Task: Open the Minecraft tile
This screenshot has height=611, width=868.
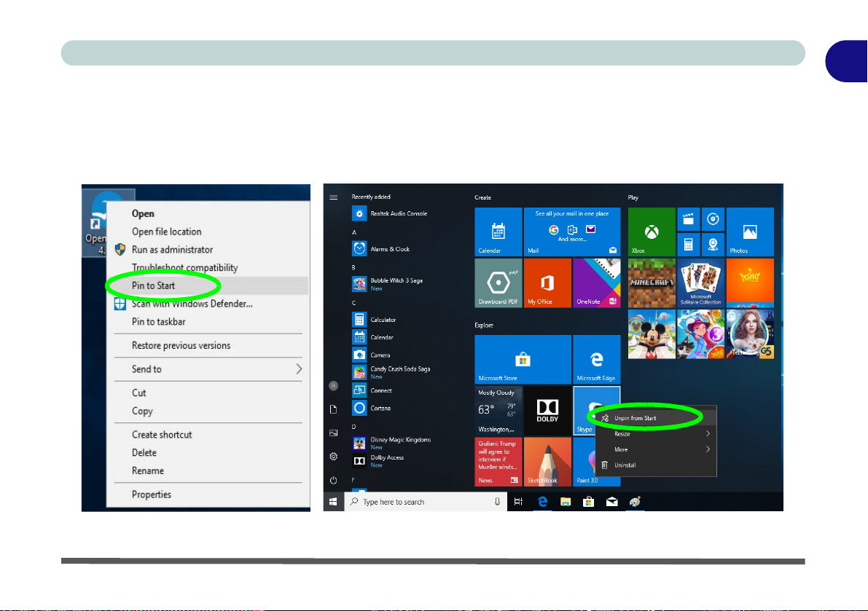Action: click(x=652, y=283)
